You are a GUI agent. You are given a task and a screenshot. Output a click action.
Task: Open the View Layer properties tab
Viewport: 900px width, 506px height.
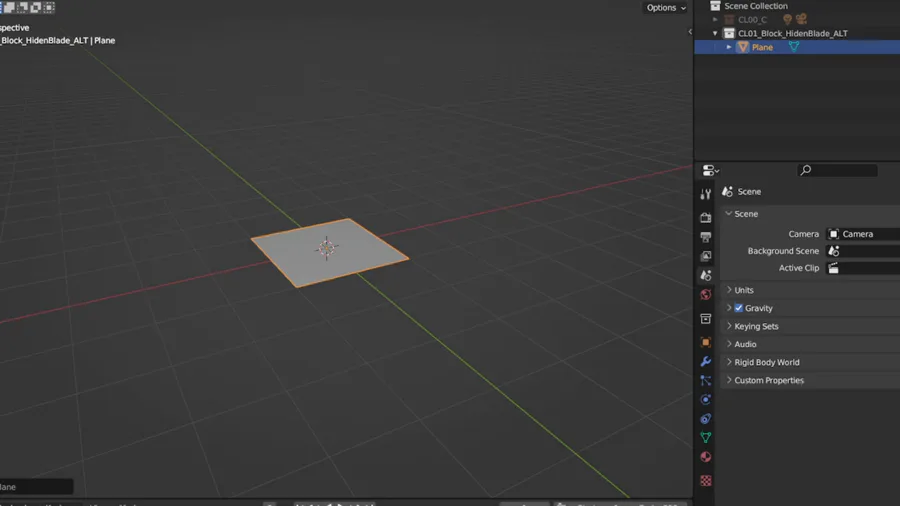[x=705, y=256]
